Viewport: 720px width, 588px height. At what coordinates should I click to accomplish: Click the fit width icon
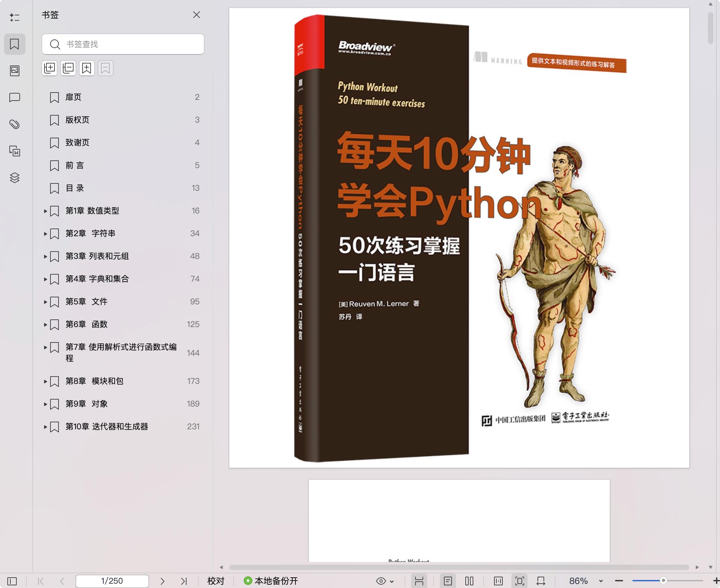pos(541,581)
